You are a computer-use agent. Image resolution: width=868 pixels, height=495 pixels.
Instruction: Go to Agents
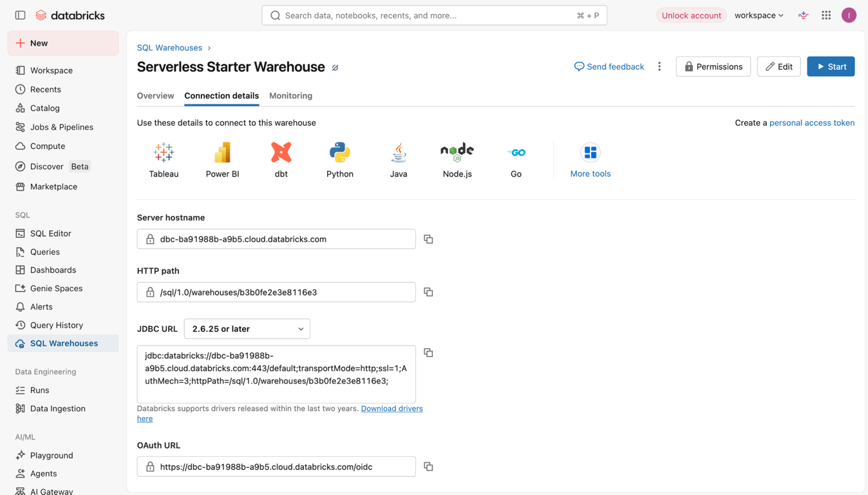pyautogui.click(x=63, y=473)
